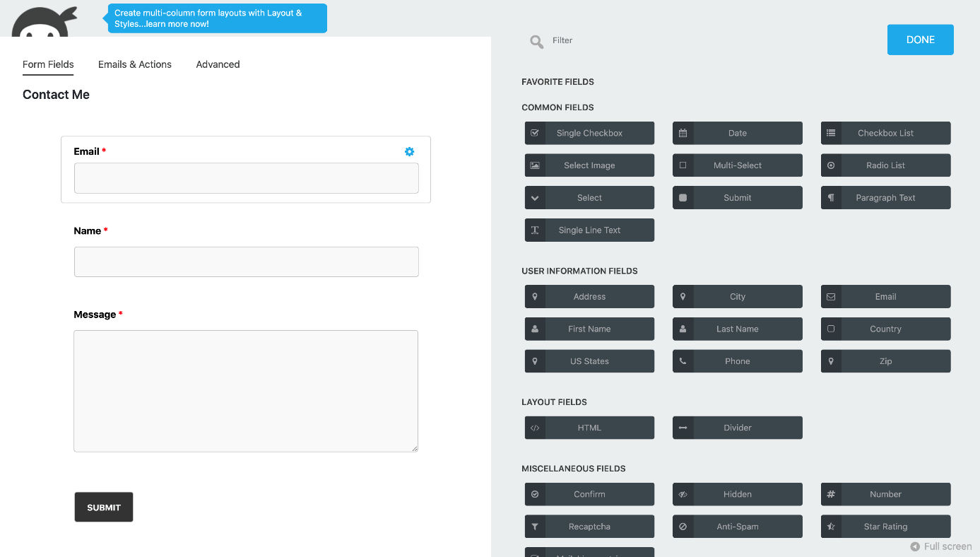The width and height of the screenshot is (980, 557).
Task: Add a Checkbox List field
Action: coord(885,133)
